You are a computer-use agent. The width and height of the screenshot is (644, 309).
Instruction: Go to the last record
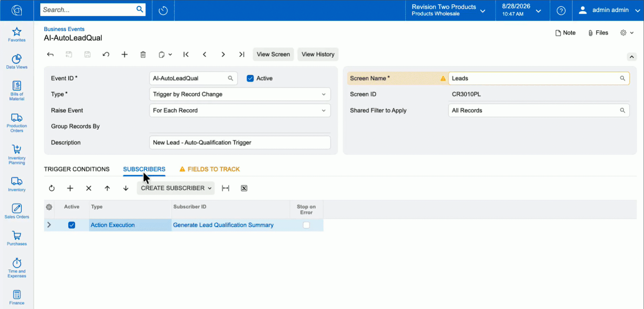pos(242,54)
